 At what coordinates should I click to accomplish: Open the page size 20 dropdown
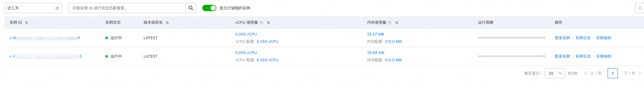554,73
